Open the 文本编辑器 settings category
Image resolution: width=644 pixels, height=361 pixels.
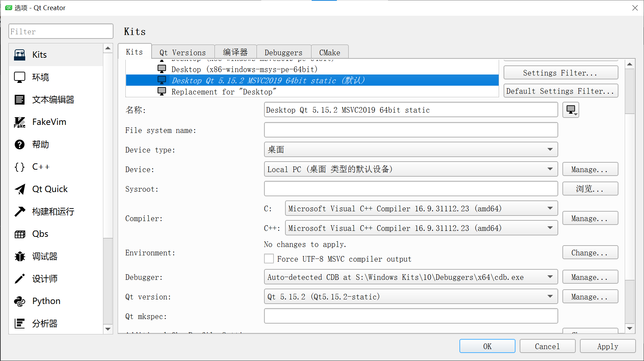56,100
